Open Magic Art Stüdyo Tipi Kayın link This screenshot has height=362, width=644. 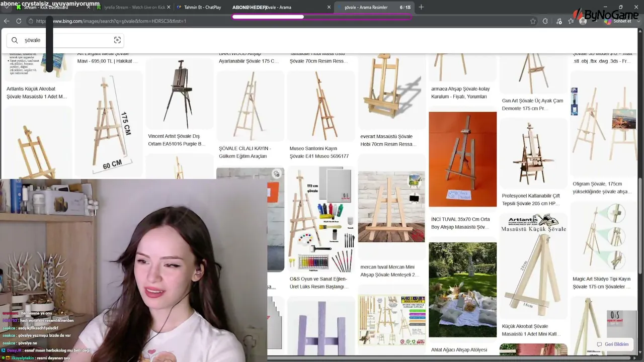pos(602,283)
